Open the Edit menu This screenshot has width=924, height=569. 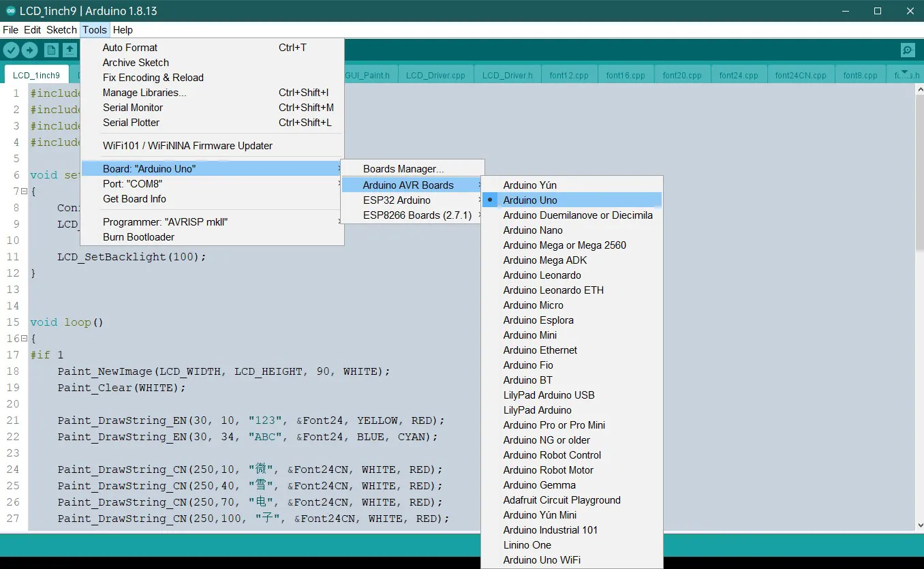pyautogui.click(x=32, y=30)
